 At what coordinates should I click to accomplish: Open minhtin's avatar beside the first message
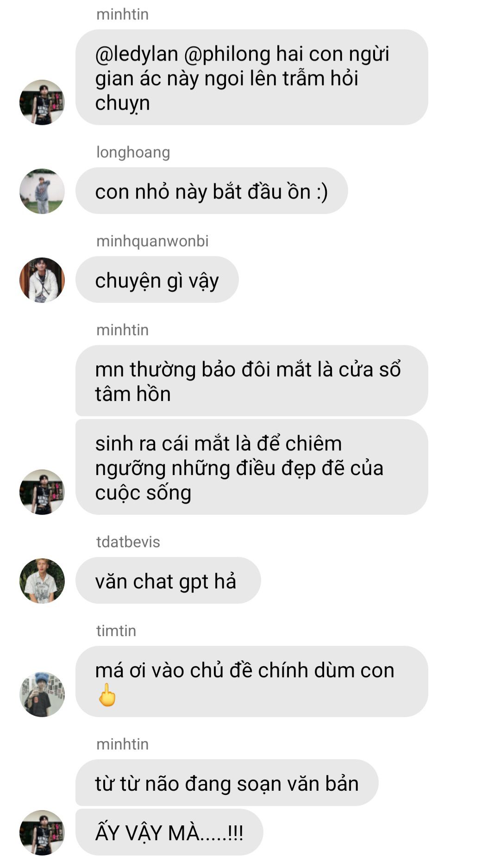point(42,102)
